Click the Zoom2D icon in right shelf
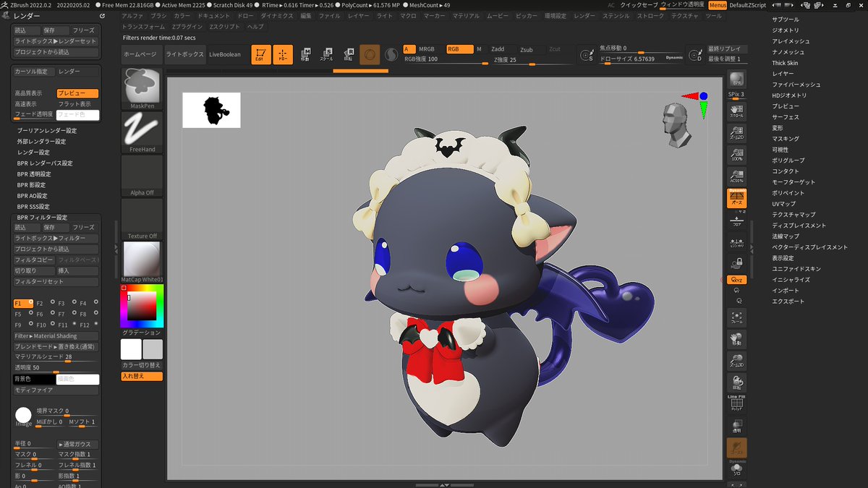The height and width of the screenshot is (488, 868). tap(736, 132)
